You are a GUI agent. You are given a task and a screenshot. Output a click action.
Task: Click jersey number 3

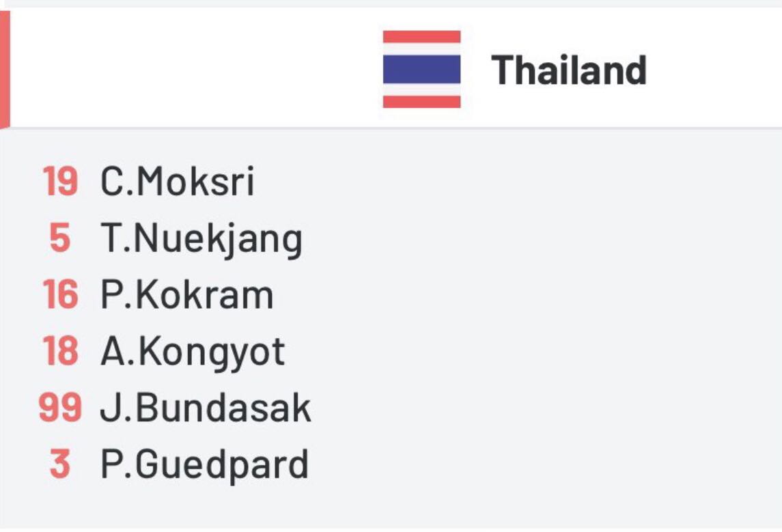coord(60,464)
